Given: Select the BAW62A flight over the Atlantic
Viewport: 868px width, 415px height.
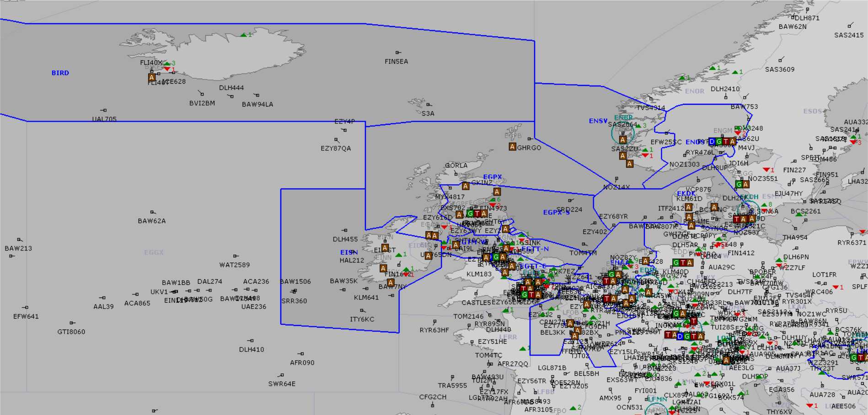Looking at the screenshot, I should coord(152,221).
